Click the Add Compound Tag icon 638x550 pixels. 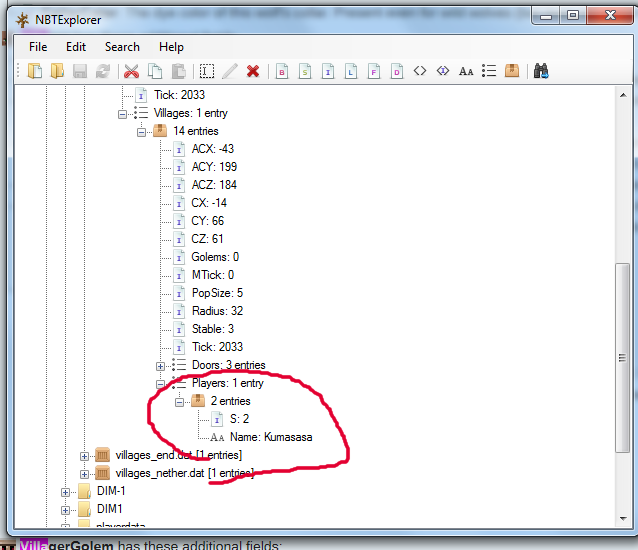[x=512, y=71]
